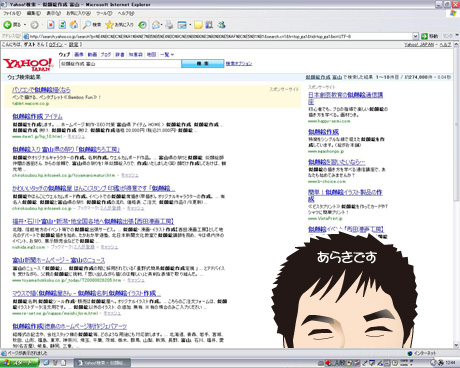Select the 知恵袋 search tab

[x=136, y=54]
